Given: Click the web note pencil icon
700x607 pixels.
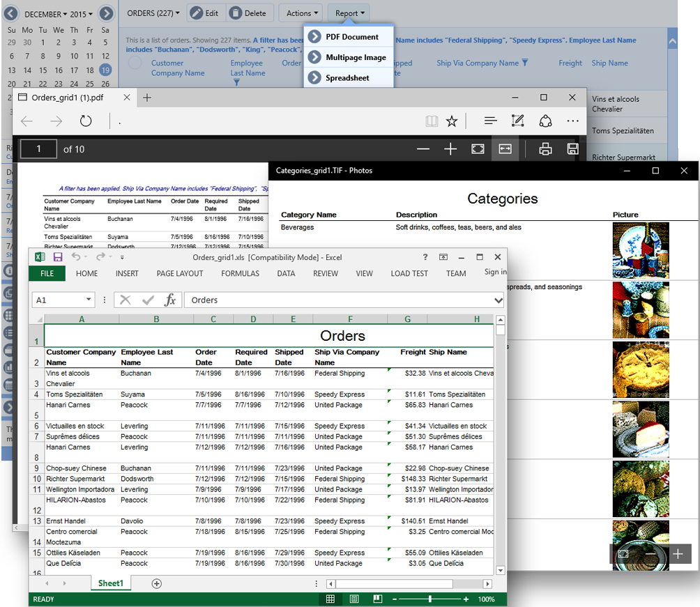Looking at the screenshot, I should [x=517, y=121].
